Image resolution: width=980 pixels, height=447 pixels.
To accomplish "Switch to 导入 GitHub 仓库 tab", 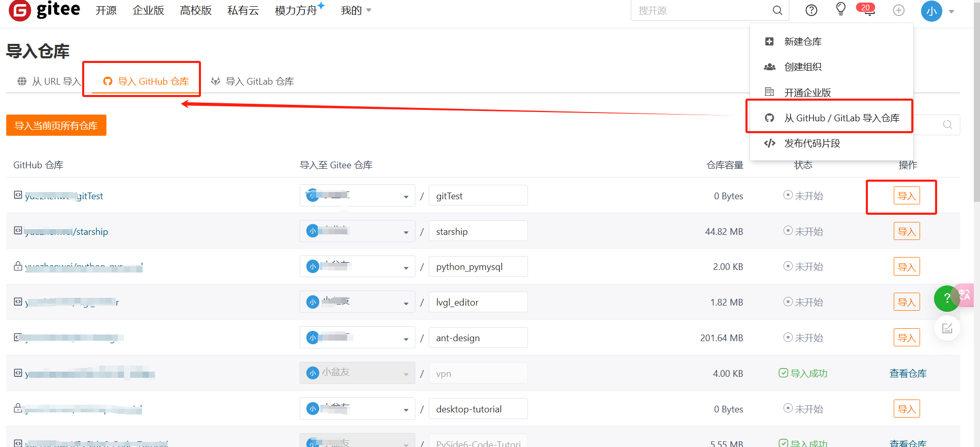I will (x=146, y=81).
